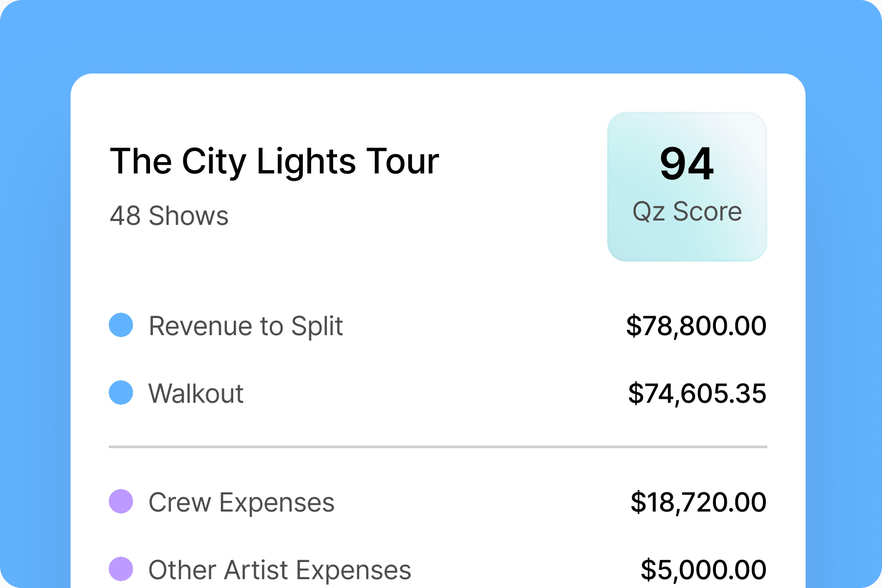The width and height of the screenshot is (882, 588).
Task: Click the horizontal divider below Walkout
Action: coord(438,447)
